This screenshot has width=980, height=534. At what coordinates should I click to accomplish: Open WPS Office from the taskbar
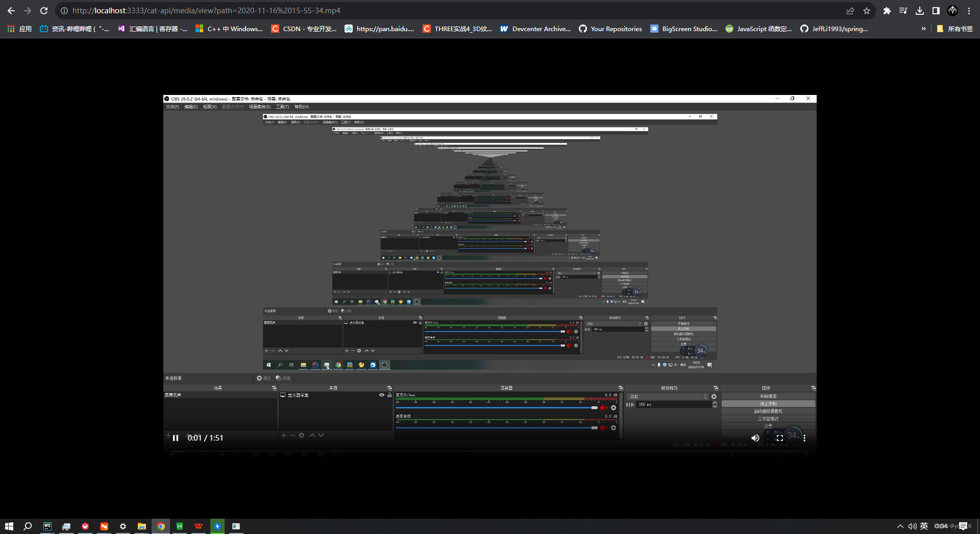(199, 526)
